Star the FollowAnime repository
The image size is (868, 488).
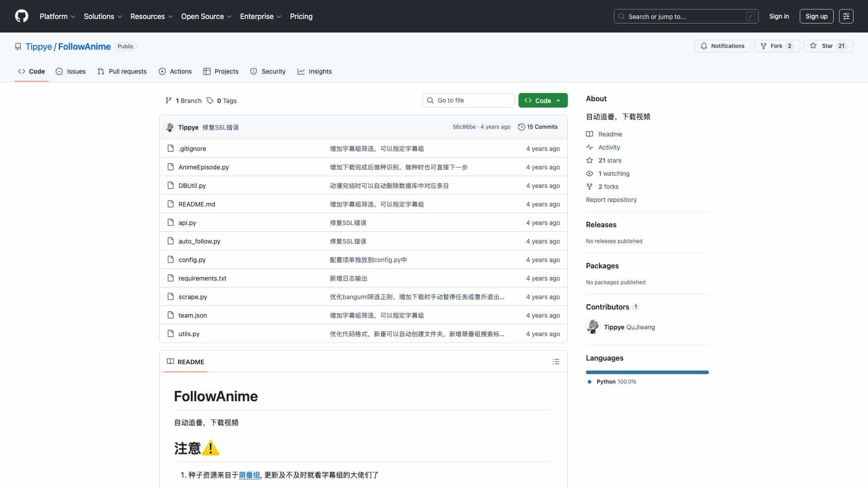tap(828, 46)
